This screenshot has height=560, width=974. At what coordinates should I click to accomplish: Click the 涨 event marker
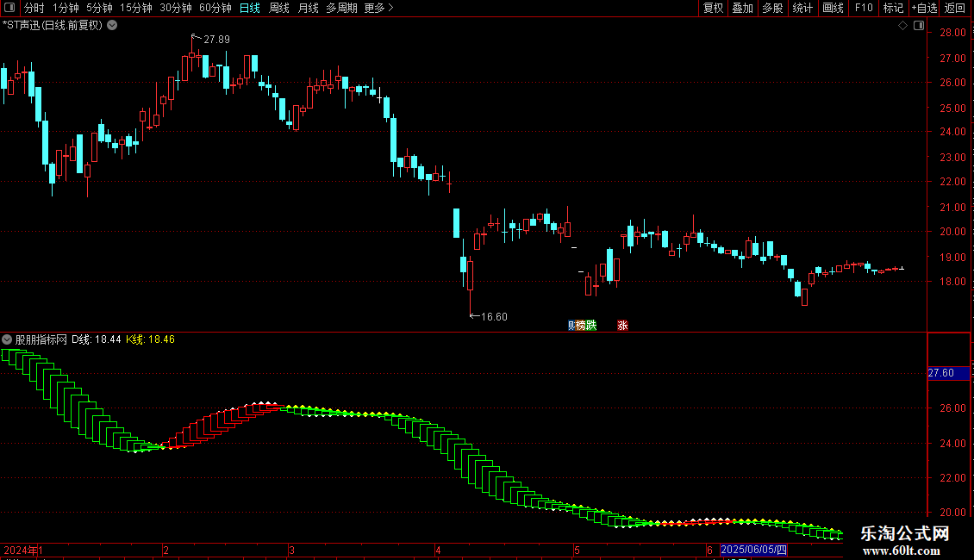coord(622,326)
